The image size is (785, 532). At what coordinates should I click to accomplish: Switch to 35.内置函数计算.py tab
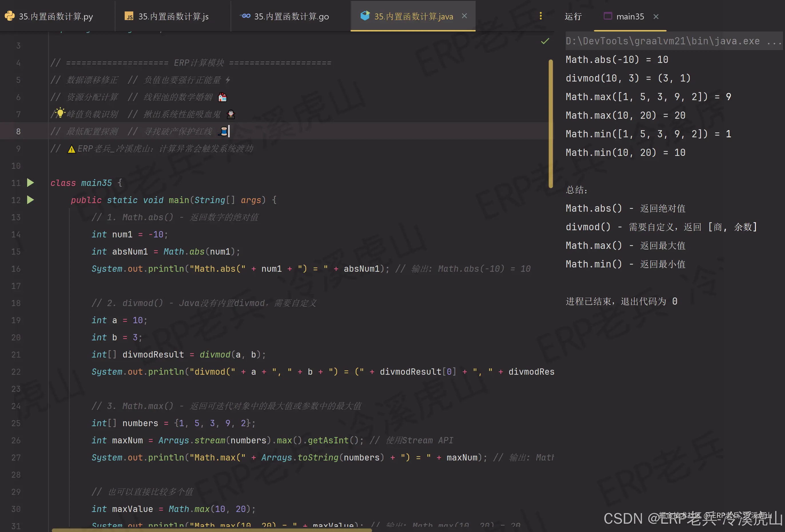(x=56, y=17)
